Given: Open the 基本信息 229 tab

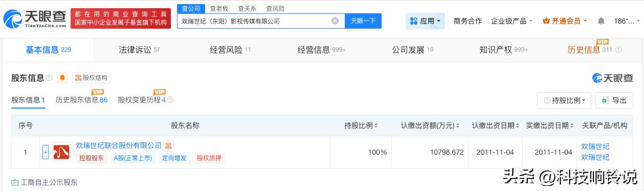Looking at the screenshot, I should coord(48,50).
